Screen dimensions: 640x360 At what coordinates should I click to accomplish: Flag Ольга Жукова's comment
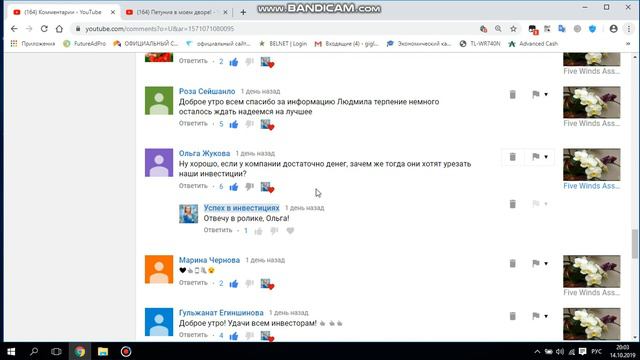pos(536,156)
